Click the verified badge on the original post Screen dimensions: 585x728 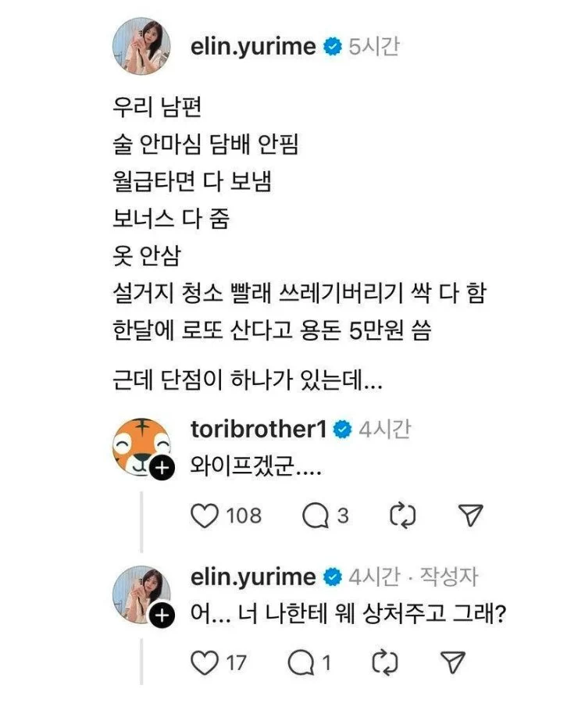332,47
